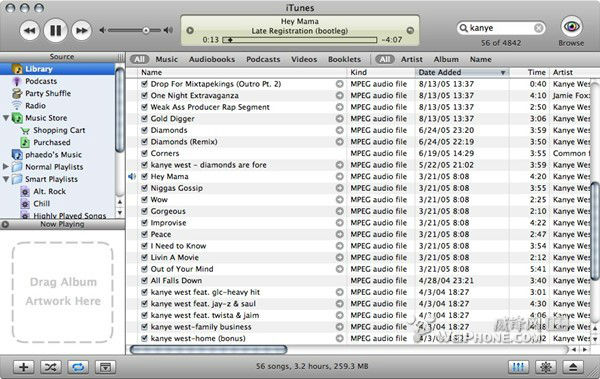This screenshot has height=379, width=600.
Task: Click the horizontal scrollbar under song list
Action: 209,350
